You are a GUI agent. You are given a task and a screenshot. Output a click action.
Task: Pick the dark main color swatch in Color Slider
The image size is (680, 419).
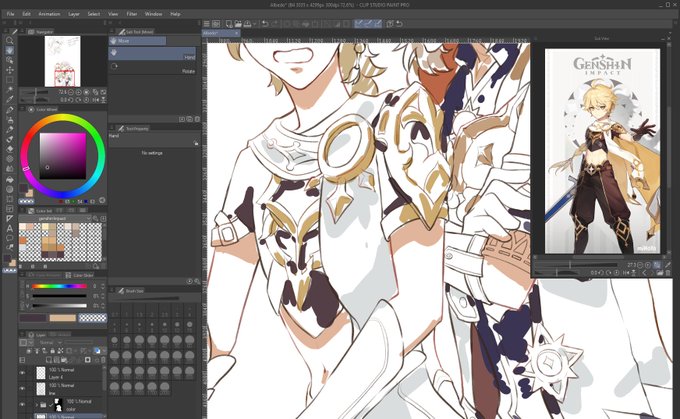pyautogui.click(x=33, y=318)
